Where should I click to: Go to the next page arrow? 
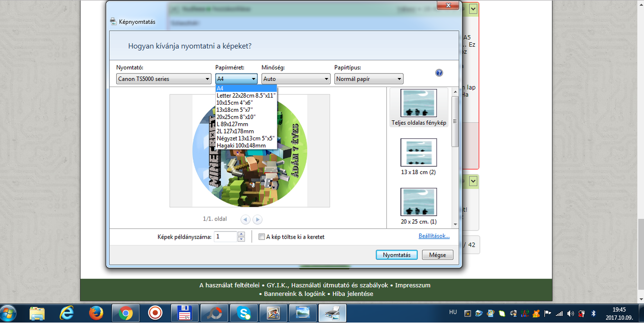(257, 219)
